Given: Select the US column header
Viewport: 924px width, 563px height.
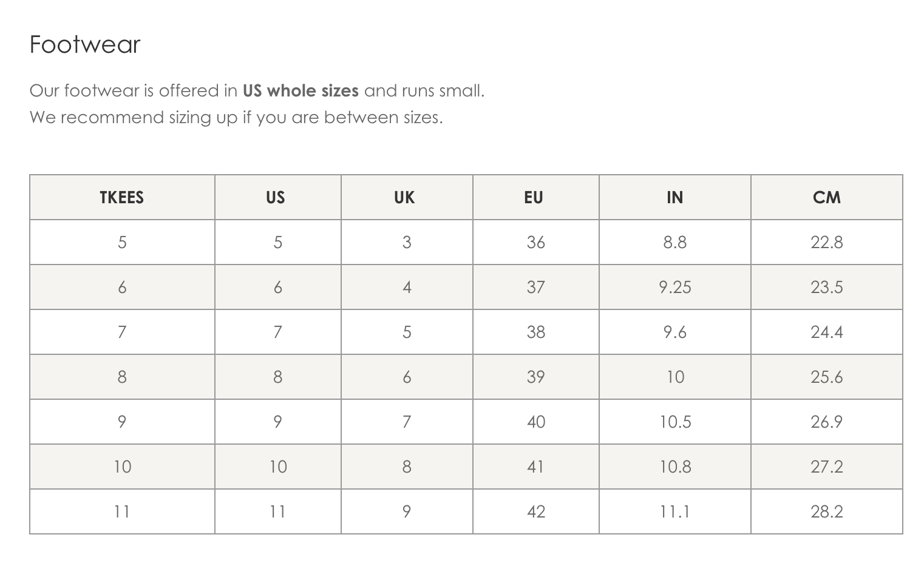Looking at the screenshot, I should click(x=278, y=197).
